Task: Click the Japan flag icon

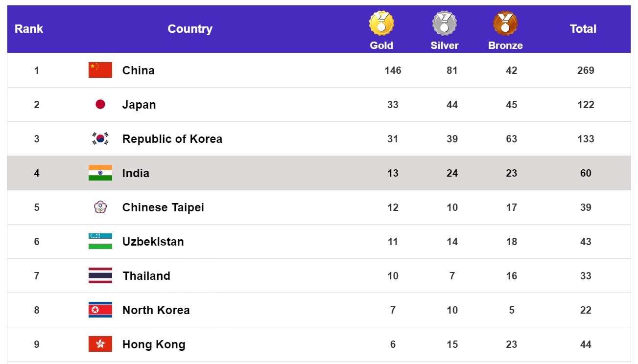Action: (x=100, y=104)
